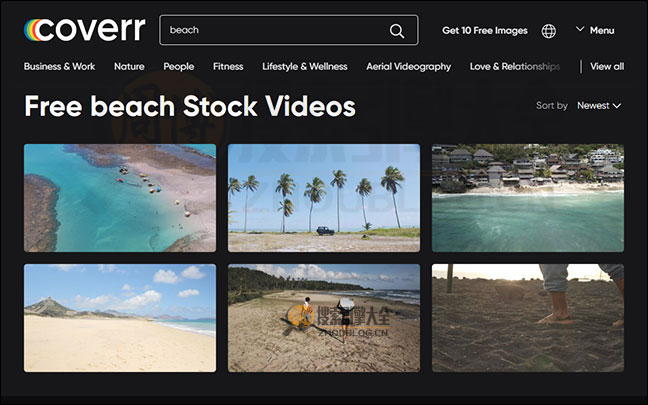Viewport: 648px width, 405px height.
Task: Select Aerial Videography category
Action: (x=409, y=67)
